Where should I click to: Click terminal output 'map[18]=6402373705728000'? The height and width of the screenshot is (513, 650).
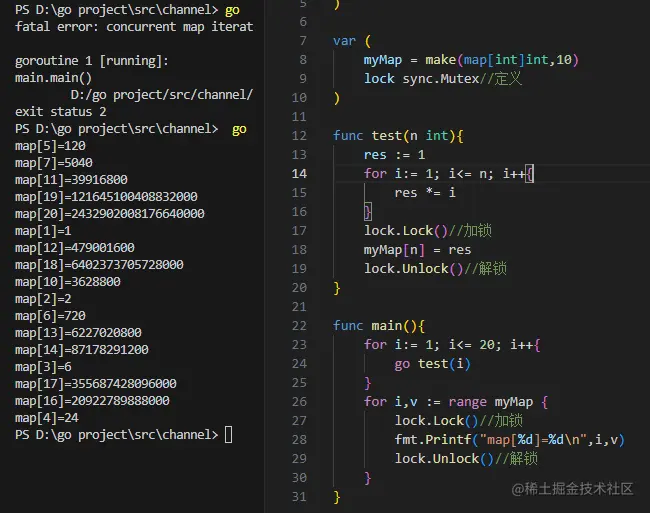pos(99,265)
